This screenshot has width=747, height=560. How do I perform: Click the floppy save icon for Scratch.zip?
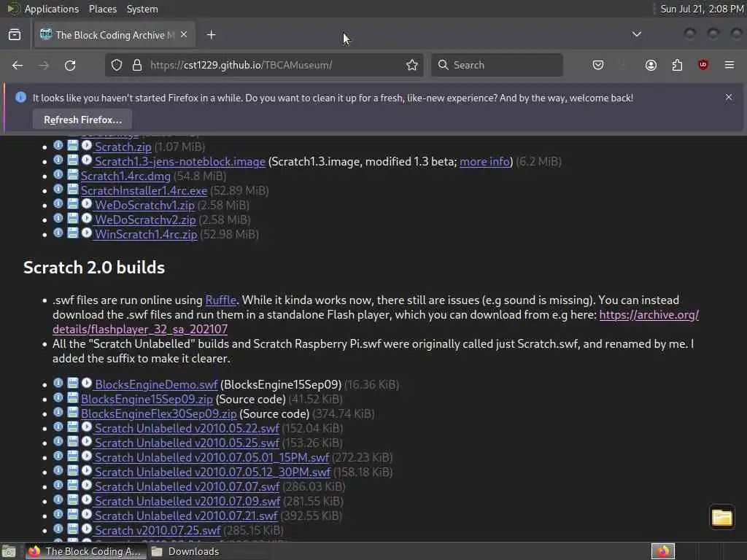(x=72, y=145)
